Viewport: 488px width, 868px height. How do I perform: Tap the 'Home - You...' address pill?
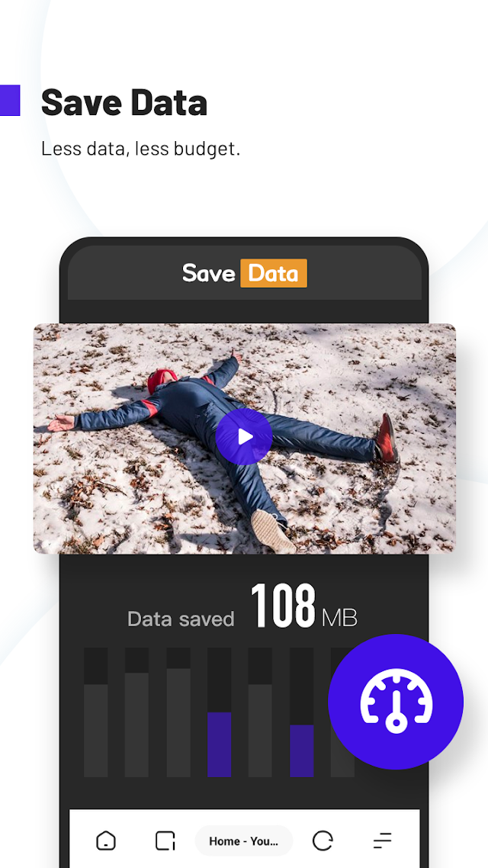click(x=243, y=841)
